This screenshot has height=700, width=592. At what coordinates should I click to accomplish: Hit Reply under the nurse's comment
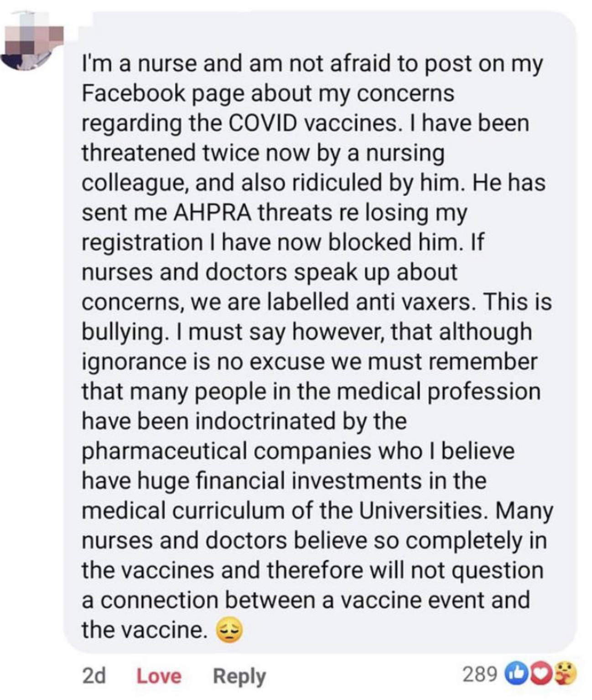(239, 676)
